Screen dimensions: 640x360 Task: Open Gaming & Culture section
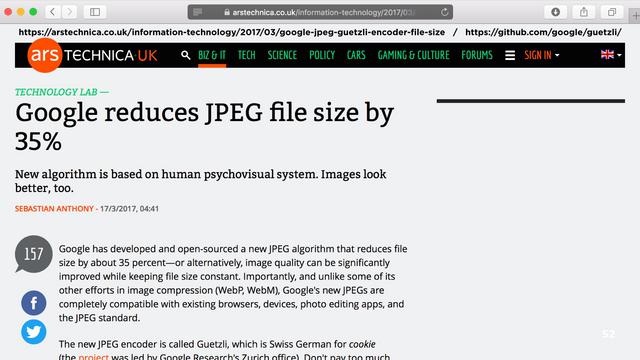tap(413, 55)
